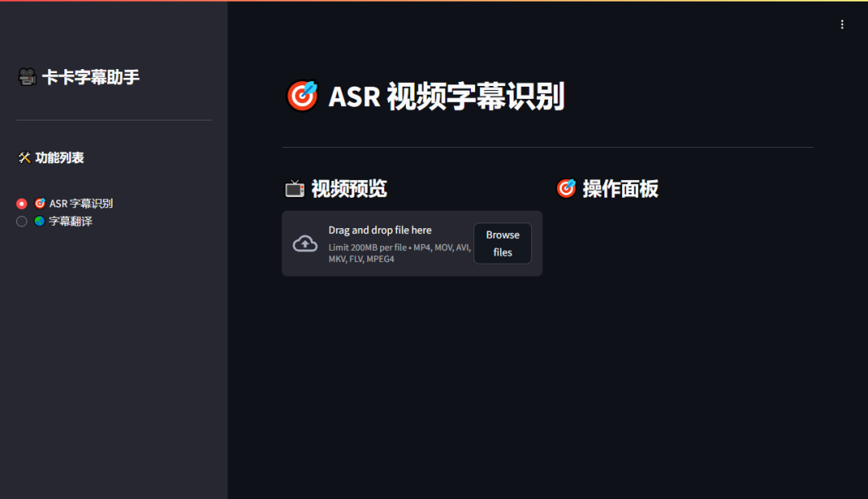Switch to 字幕翻译 mode via its radio button
This screenshot has width=868, height=499.
pyautogui.click(x=22, y=221)
